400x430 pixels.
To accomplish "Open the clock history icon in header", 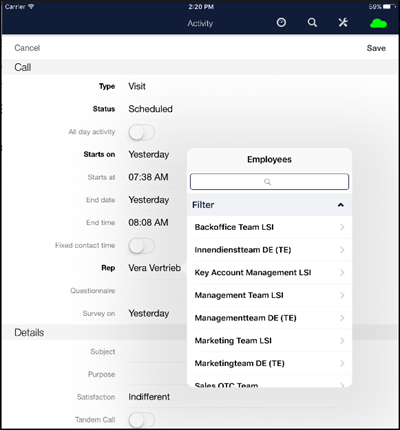I will [281, 22].
